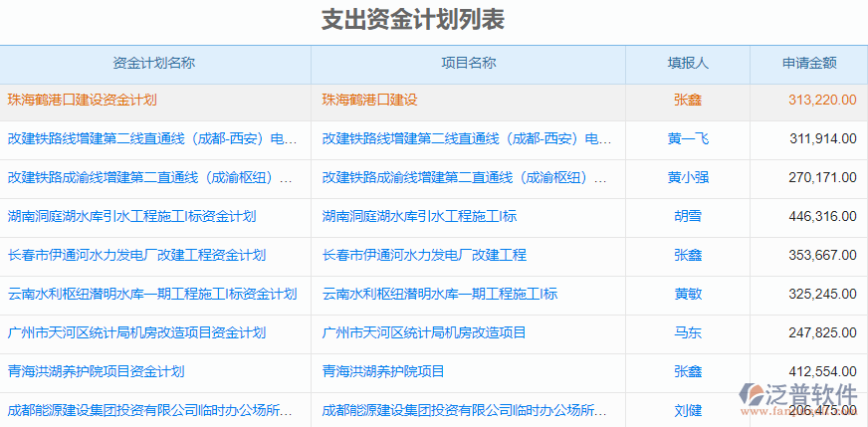This screenshot has height=427, width=868.
Task: Select the 填报人 column header
Action: (x=687, y=63)
